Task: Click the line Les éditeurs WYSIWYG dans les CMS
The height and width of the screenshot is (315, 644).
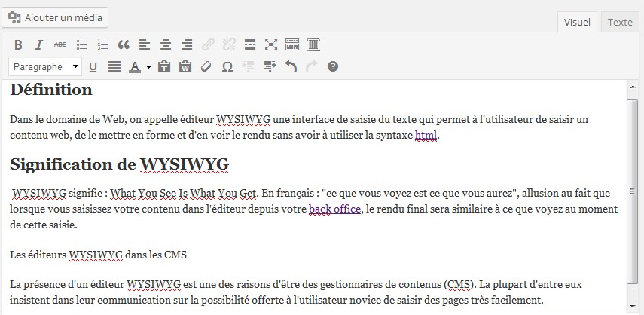Action: (98, 255)
